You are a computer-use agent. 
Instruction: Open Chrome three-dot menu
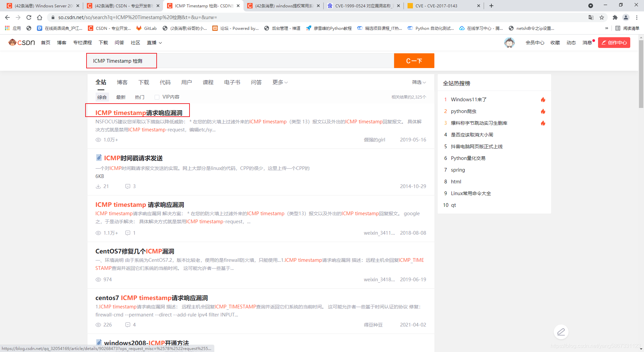coord(637,17)
